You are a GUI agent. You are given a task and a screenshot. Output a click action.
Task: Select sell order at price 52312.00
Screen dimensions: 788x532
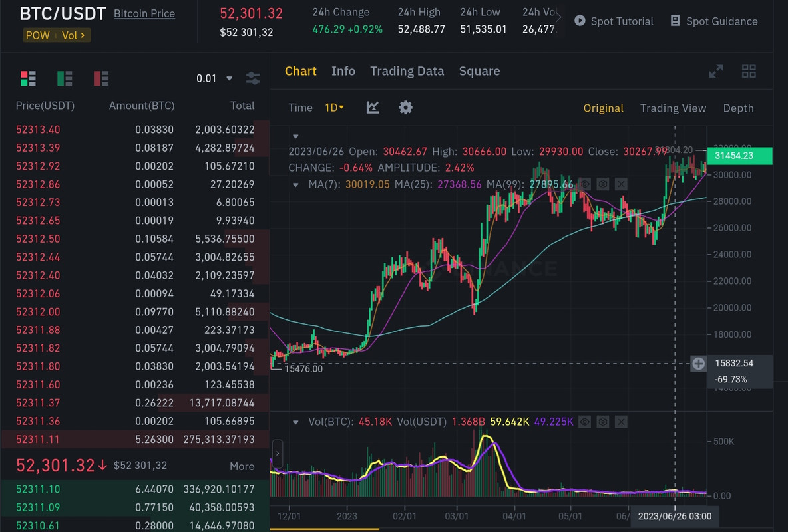[x=135, y=311]
